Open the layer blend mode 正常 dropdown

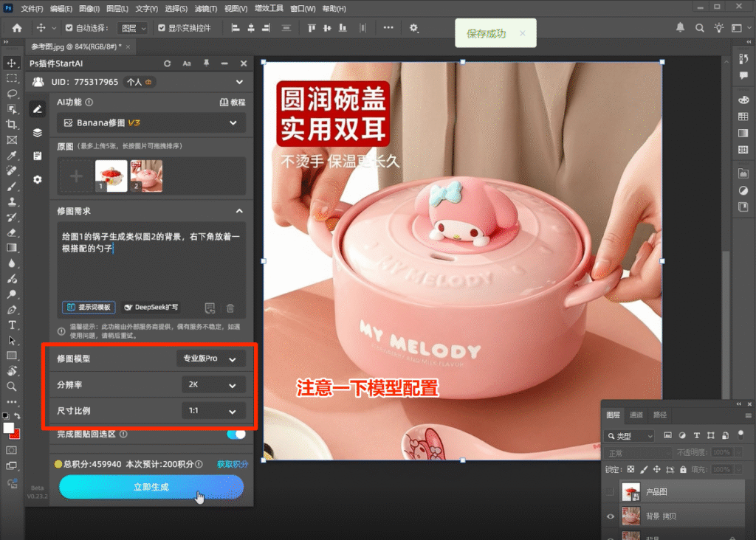point(638,453)
